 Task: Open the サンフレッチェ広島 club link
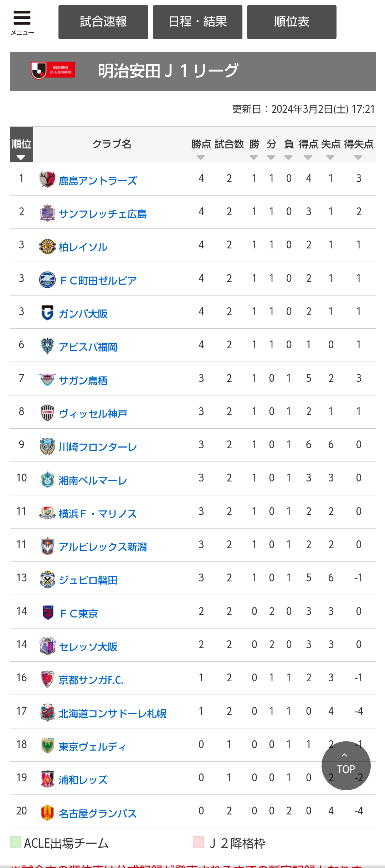point(103,214)
